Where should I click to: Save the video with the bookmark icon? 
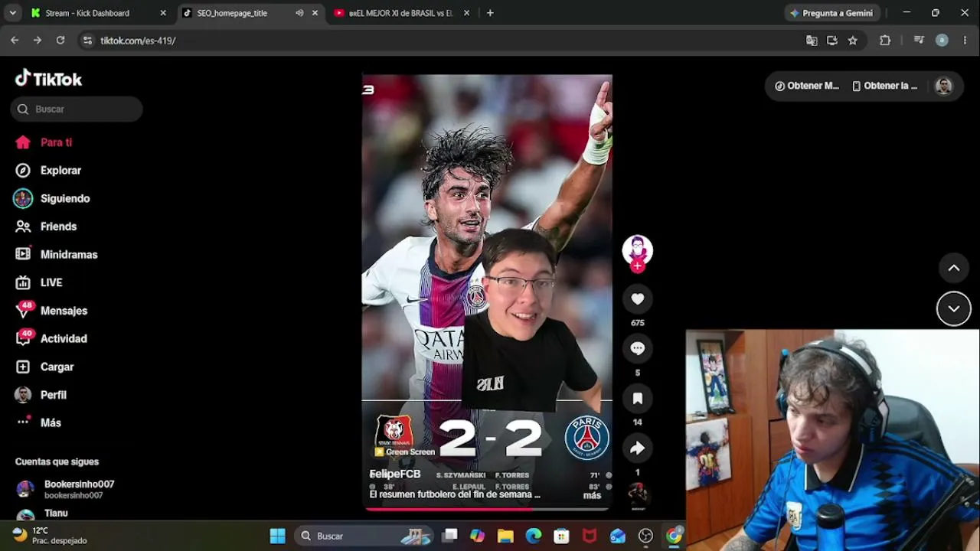coord(637,399)
